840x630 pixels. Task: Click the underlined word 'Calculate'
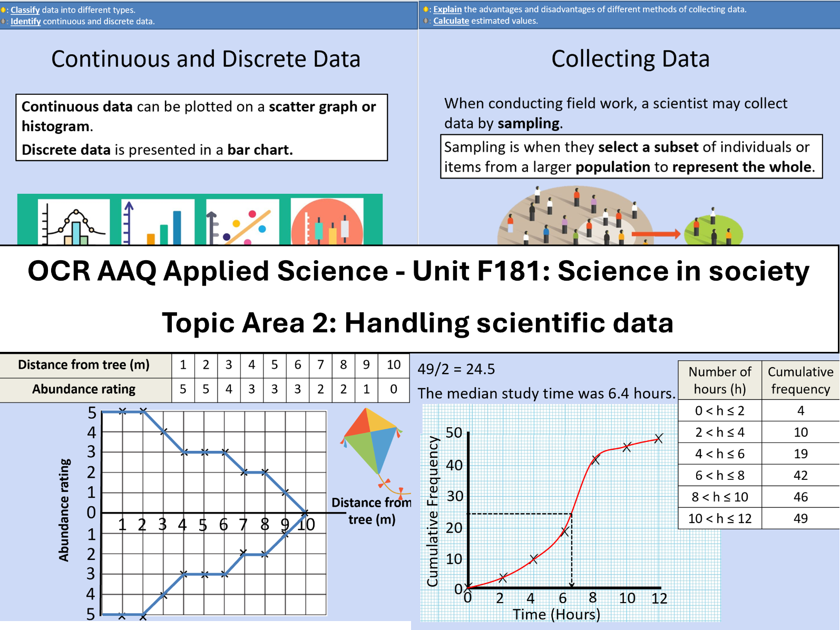[451, 21]
